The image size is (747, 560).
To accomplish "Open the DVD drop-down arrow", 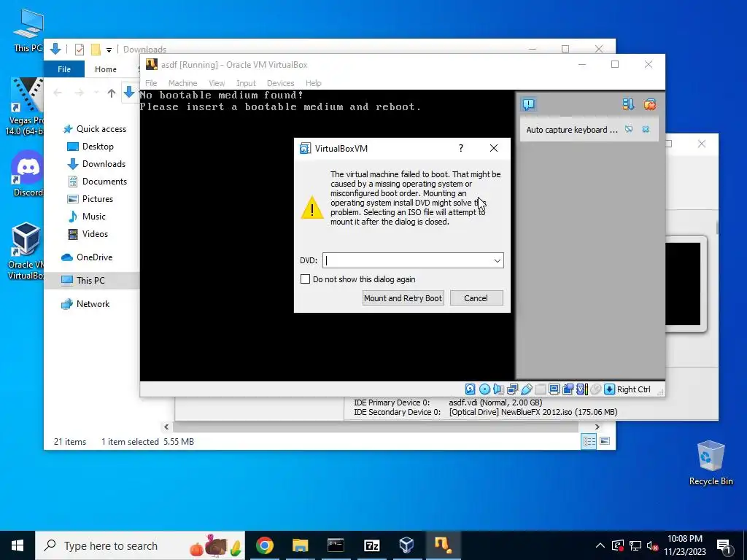I will click(497, 260).
